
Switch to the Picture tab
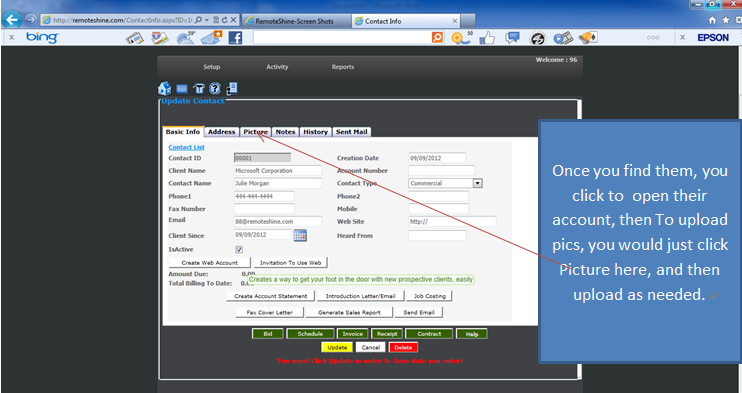pyautogui.click(x=256, y=132)
